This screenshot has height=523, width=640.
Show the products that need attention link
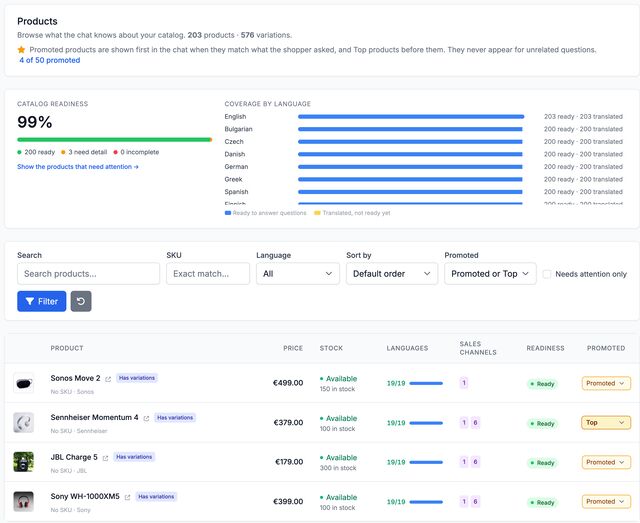pyautogui.click(x=78, y=167)
